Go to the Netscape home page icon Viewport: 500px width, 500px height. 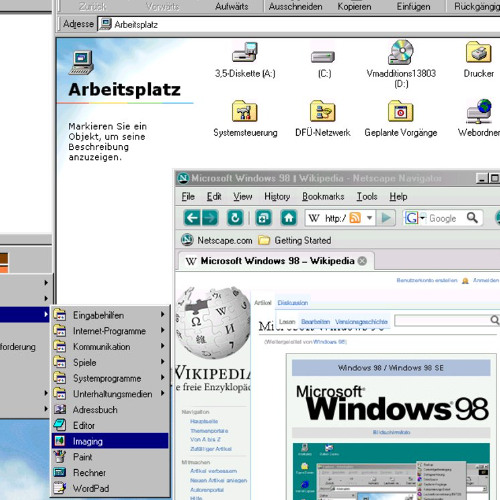pyautogui.click(x=289, y=218)
